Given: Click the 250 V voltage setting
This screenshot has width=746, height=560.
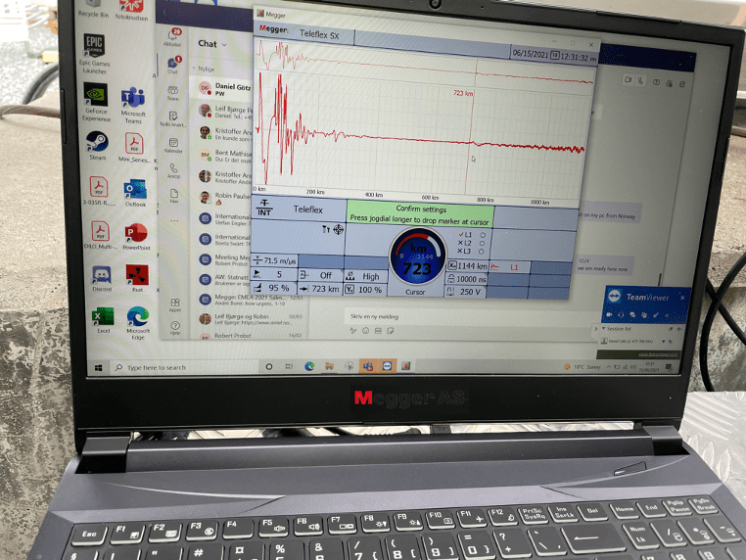Looking at the screenshot, I should pos(470,292).
